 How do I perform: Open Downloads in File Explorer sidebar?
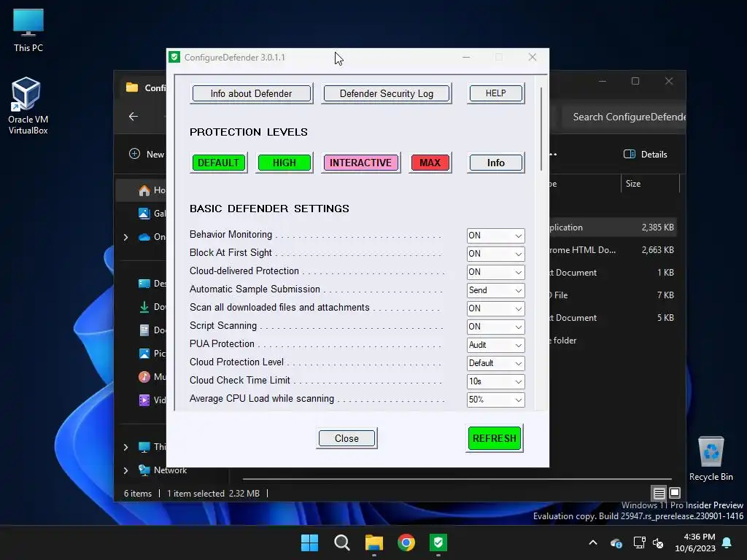pos(152,307)
